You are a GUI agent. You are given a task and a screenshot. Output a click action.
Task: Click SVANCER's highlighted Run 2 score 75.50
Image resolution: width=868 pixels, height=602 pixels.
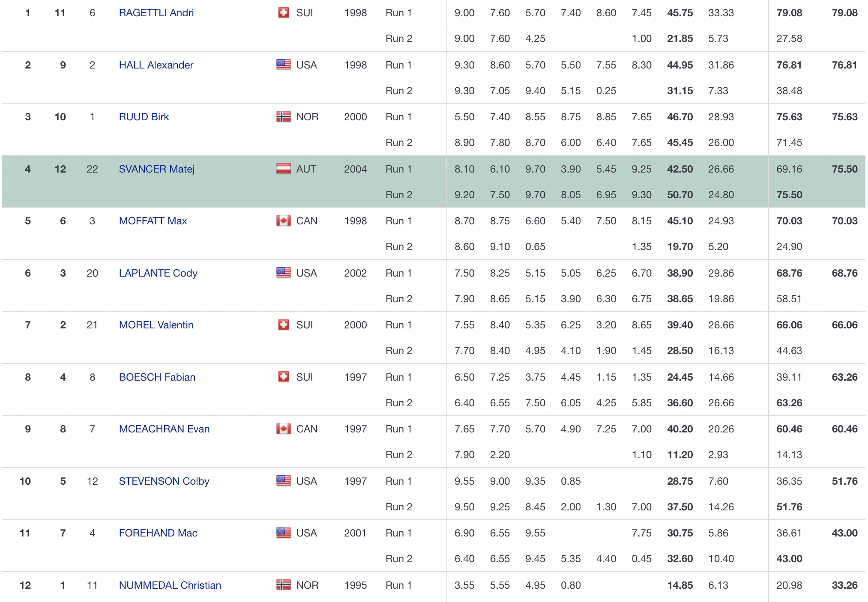click(789, 195)
